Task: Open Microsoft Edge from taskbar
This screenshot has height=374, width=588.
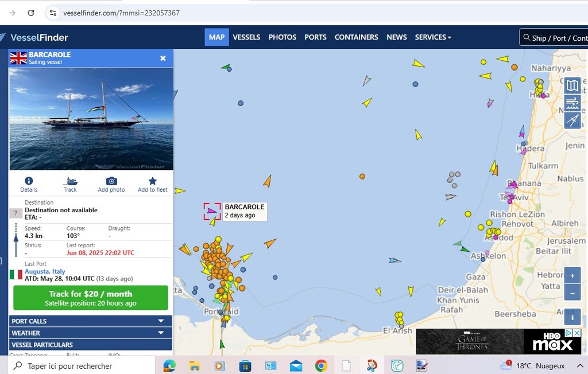Action: coord(169,365)
